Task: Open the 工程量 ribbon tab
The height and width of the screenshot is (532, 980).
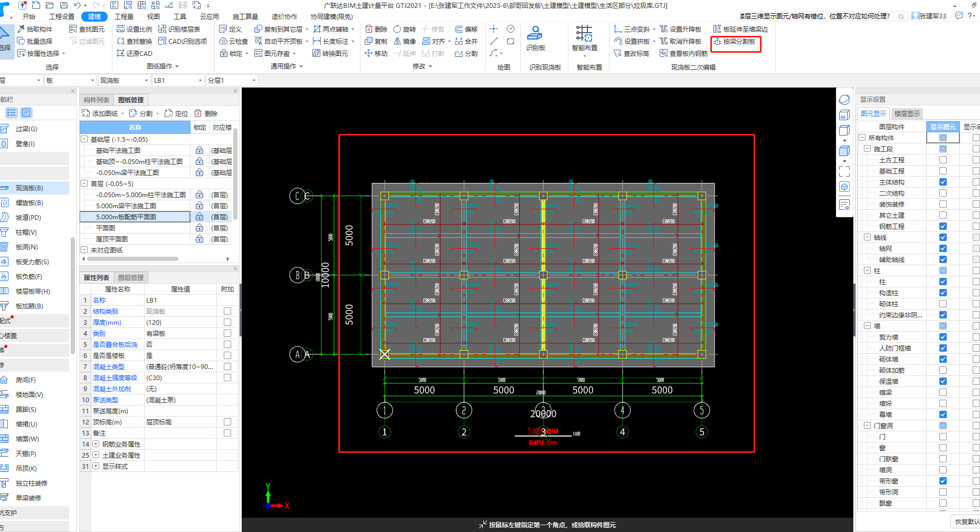Action: [x=124, y=16]
